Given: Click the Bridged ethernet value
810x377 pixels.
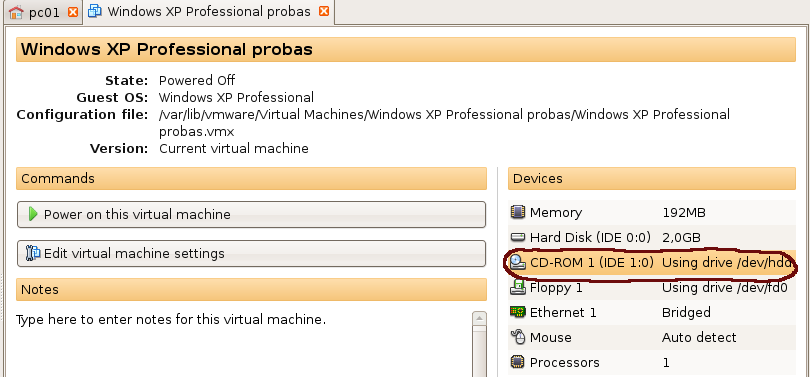Looking at the screenshot, I should [687, 313].
